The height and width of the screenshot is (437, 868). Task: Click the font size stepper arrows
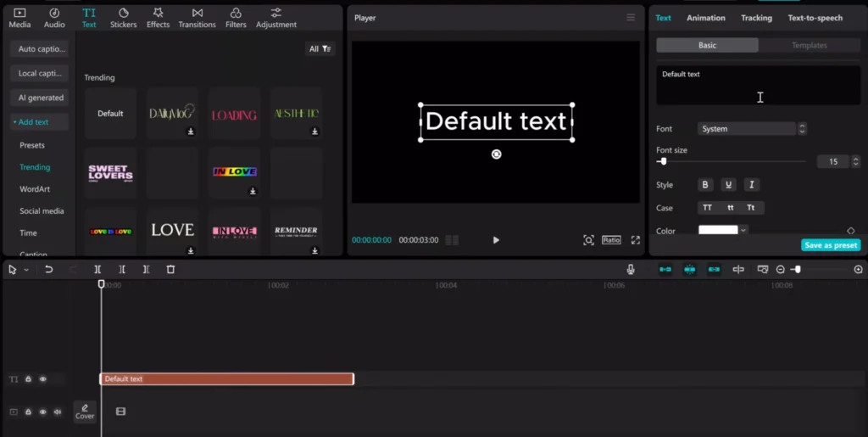tap(856, 161)
